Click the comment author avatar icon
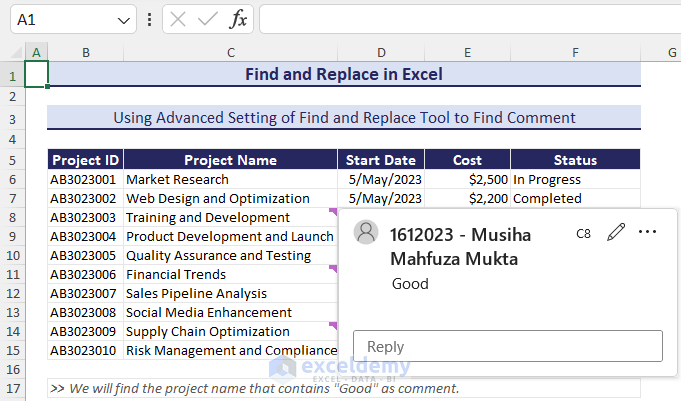Viewport: 681px width, 401px height. pyautogui.click(x=367, y=233)
